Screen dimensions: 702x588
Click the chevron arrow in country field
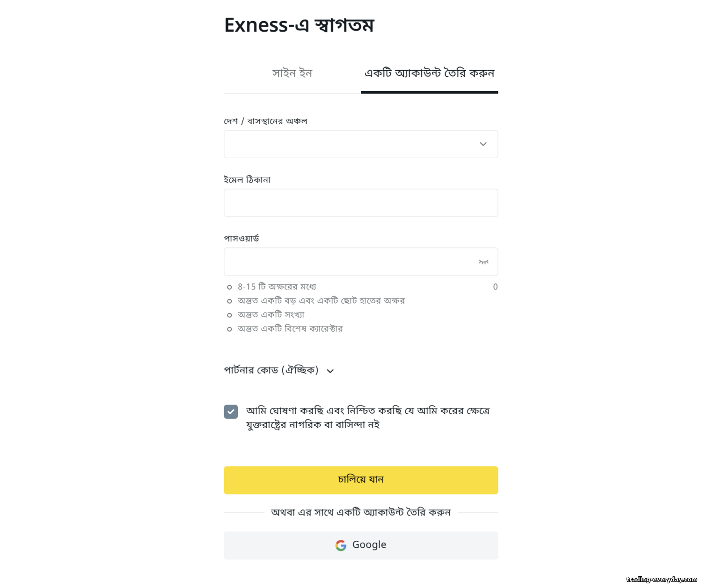click(483, 144)
